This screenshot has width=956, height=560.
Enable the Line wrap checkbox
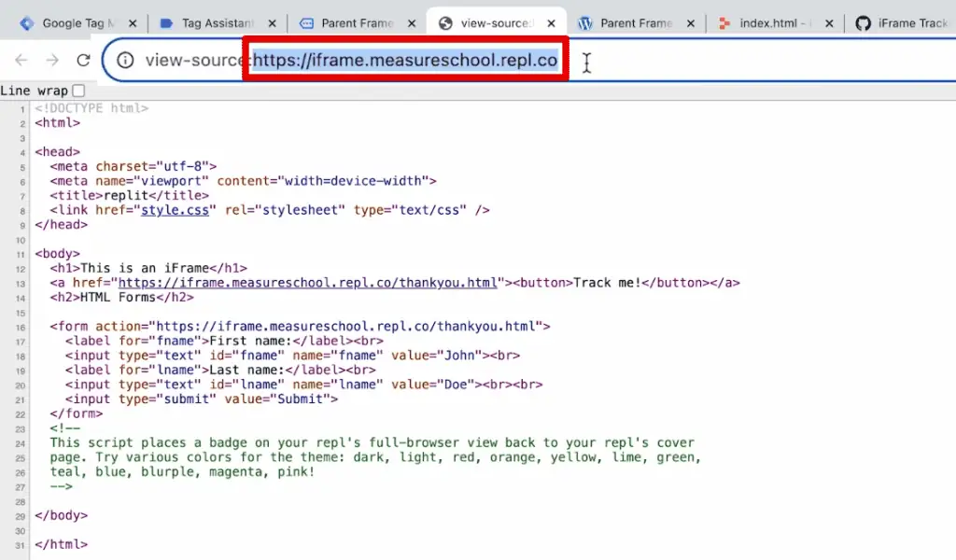(78, 90)
